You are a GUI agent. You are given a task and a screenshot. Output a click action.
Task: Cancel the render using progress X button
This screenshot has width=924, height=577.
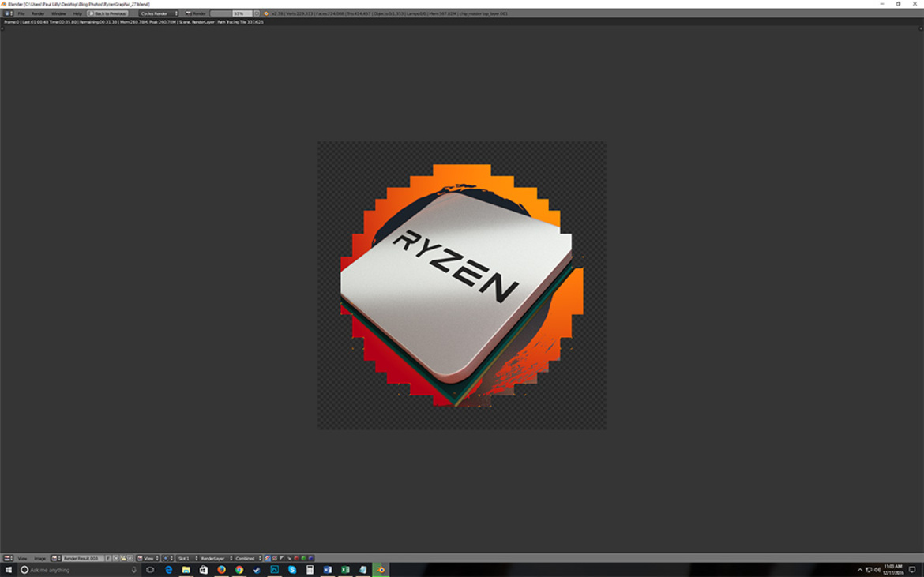pos(257,13)
